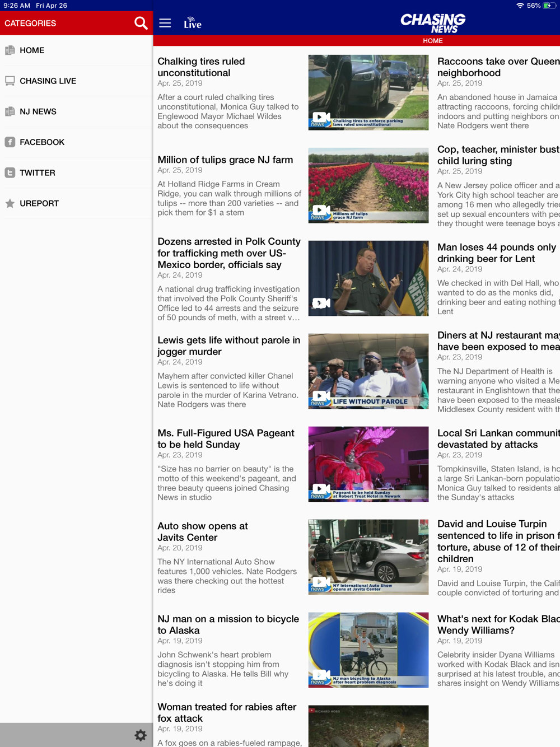Toggle the hamburger menu sidebar
Image resolution: width=560 pixels, height=747 pixels.
[x=165, y=23]
